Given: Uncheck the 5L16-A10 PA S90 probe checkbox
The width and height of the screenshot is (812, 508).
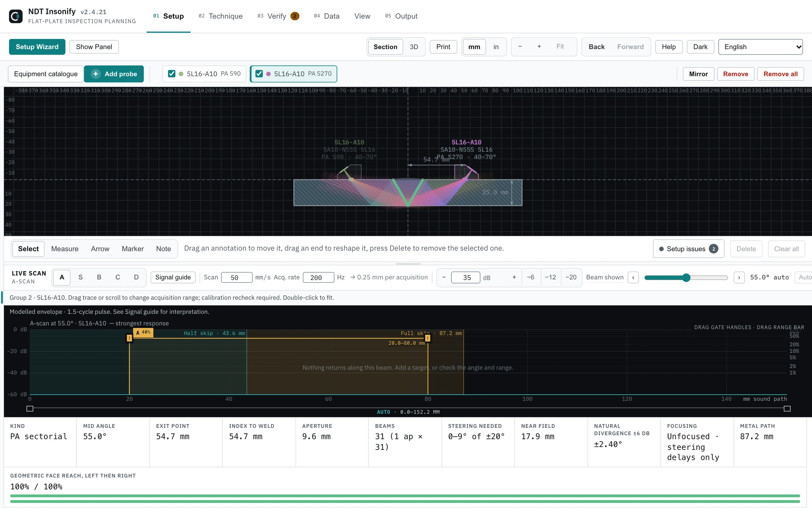Looking at the screenshot, I should click(x=172, y=74).
